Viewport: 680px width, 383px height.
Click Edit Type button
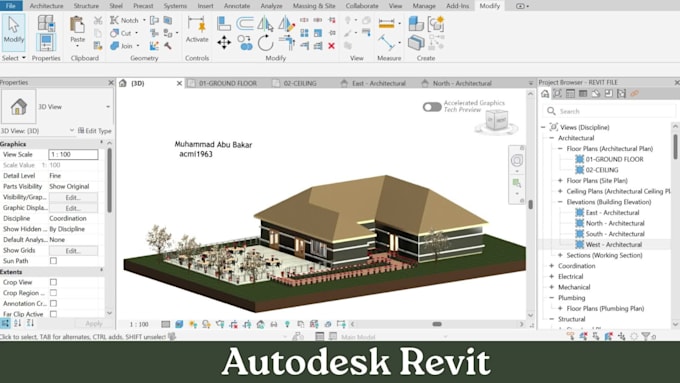click(95, 131)
